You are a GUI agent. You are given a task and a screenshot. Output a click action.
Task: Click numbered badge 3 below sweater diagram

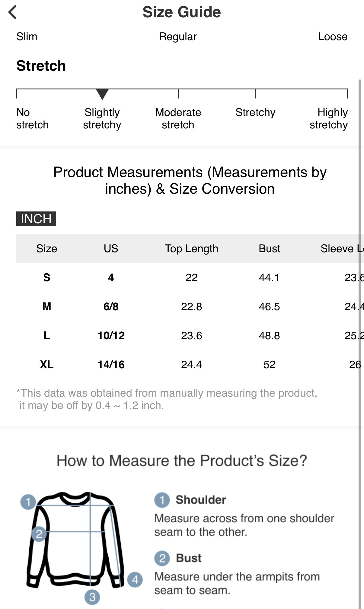click(x=92, y=597)
